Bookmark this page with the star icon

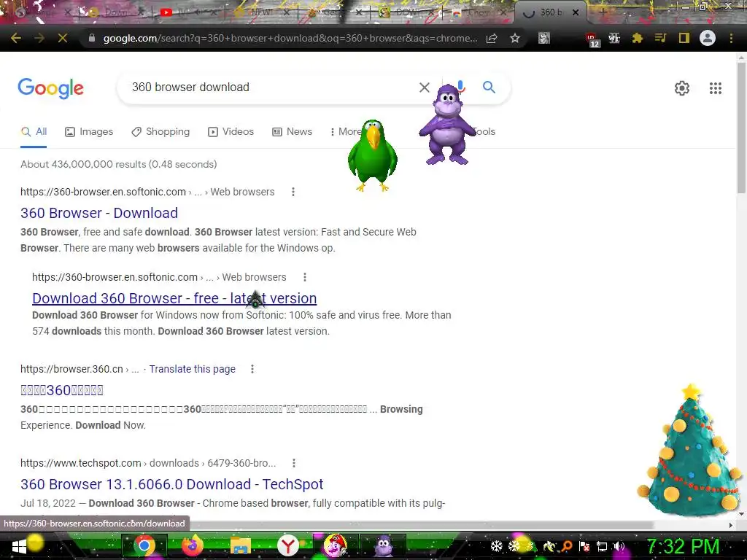[515, 38]
